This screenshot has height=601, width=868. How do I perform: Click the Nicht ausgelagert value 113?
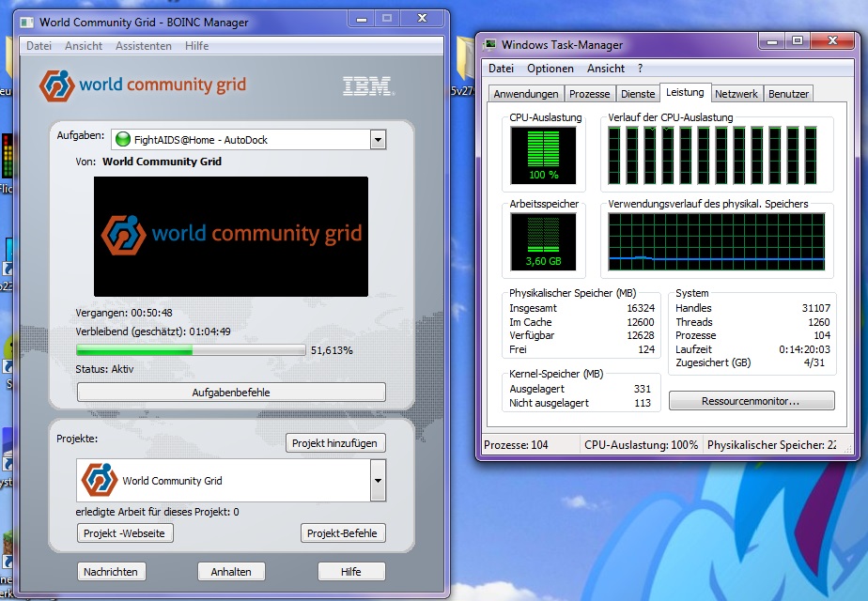(643, 403)
